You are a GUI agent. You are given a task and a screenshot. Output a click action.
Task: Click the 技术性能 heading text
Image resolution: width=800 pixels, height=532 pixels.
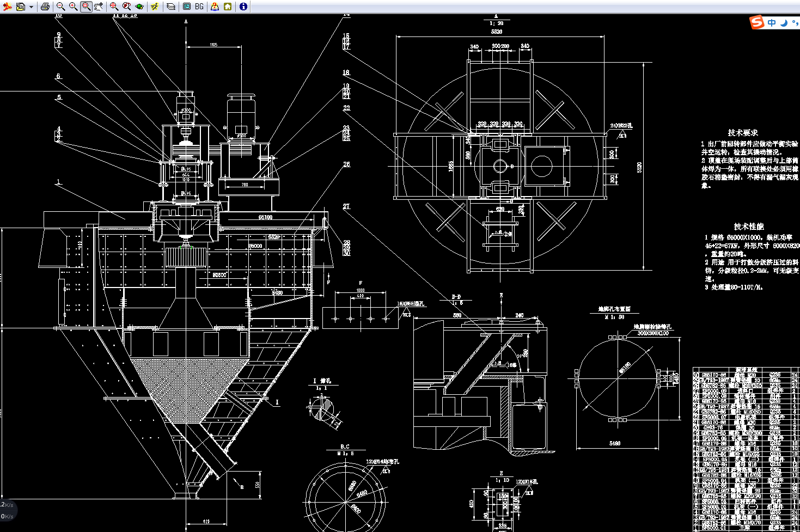pyautogui.click(x=749, y=226)
